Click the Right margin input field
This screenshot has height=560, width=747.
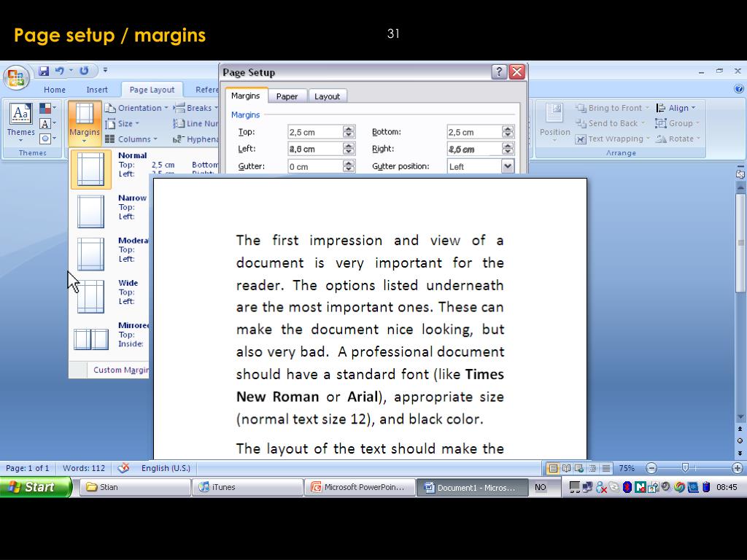tap(474, 149)
